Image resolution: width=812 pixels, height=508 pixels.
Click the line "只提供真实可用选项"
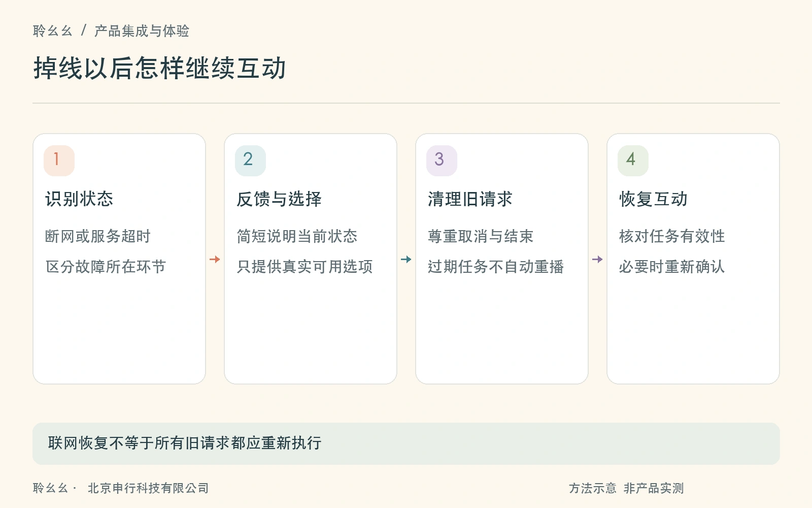tap(304, 267)
